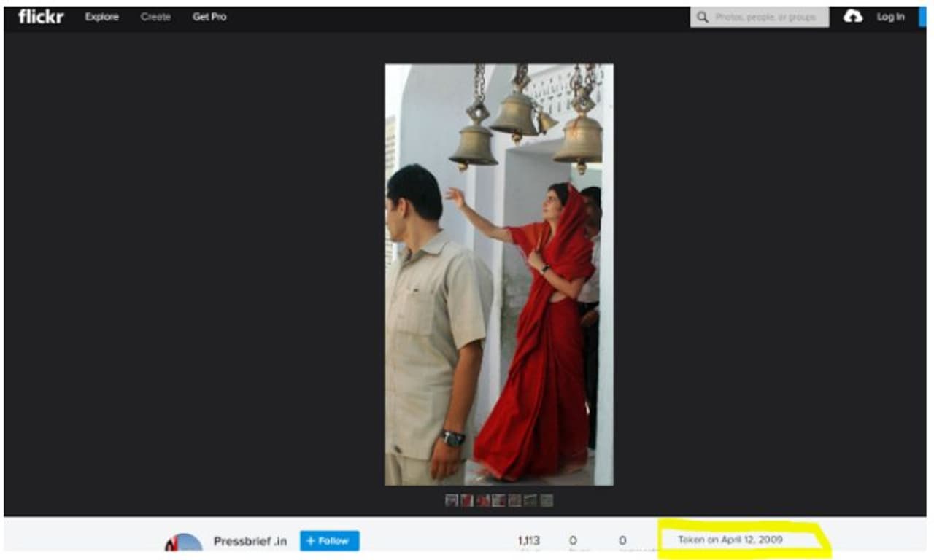934x560 pixels.
Task: Select the last thumbnail in the strip
Action: (546, 500)
